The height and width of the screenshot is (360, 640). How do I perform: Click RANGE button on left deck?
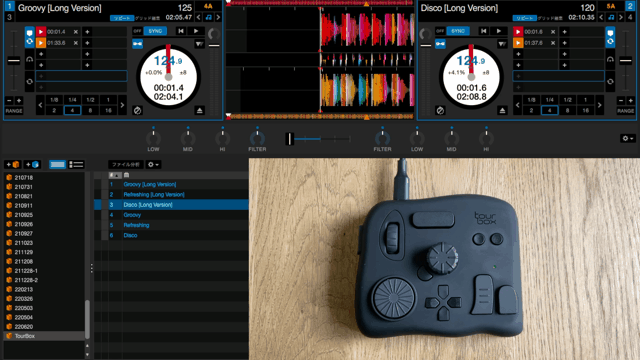pyautogui.click(x=14, y=111)
